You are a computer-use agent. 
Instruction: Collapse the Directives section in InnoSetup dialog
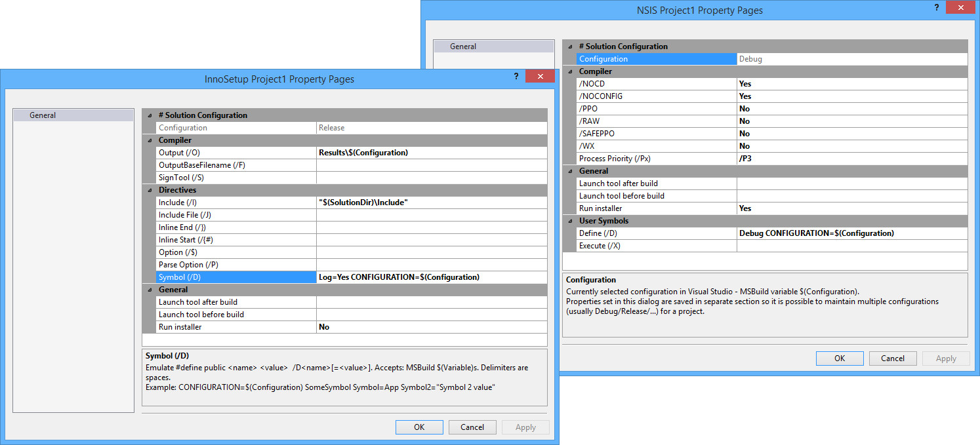(149, 190)
